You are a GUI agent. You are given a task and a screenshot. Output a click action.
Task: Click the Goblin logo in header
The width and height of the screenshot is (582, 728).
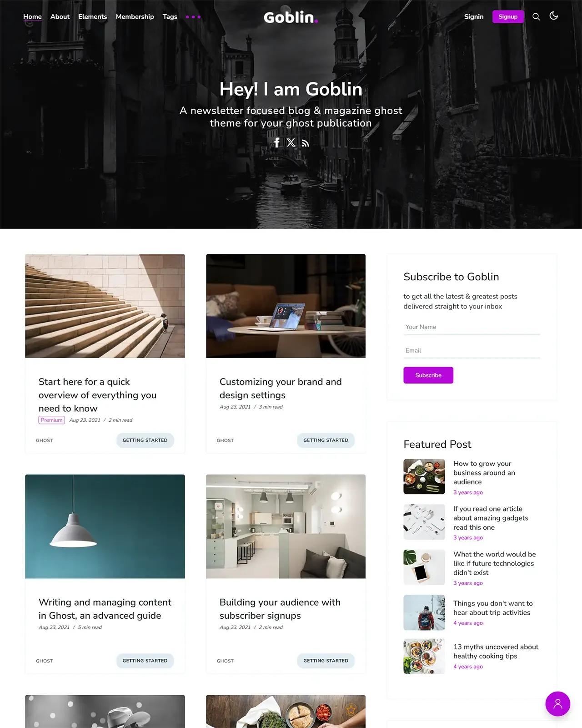pos(291,17)
